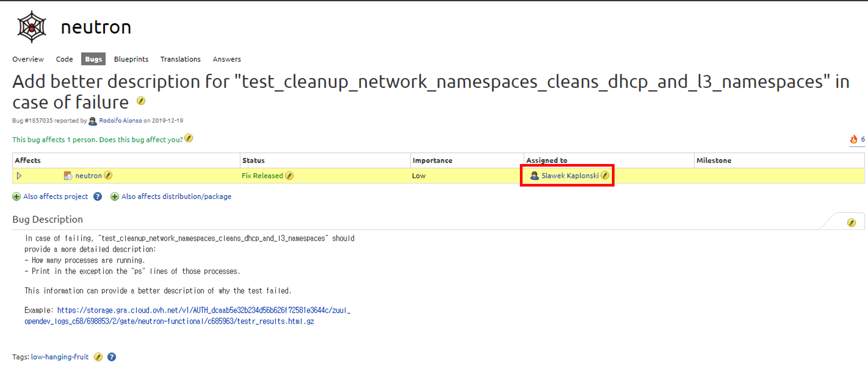Expand the neutron bug task row arrow
Image resolution: width=868 pixels, height=377 pixels.
(19, 176)
